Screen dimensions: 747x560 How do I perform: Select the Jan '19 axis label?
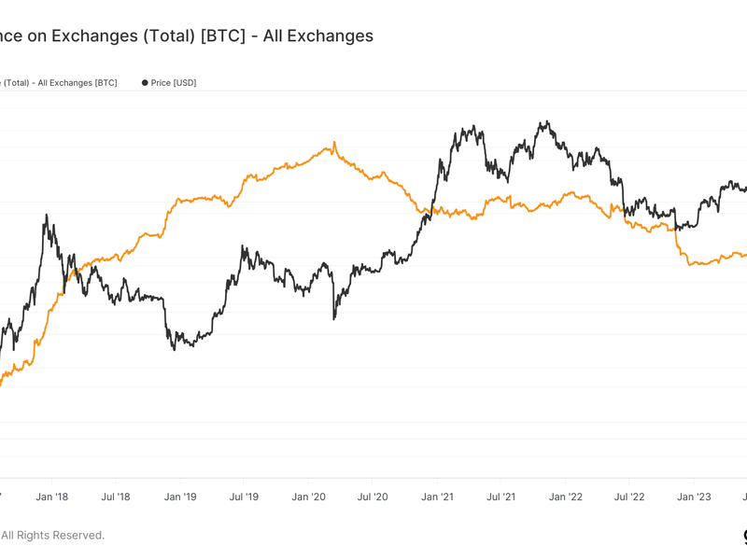tap(180, 497)
